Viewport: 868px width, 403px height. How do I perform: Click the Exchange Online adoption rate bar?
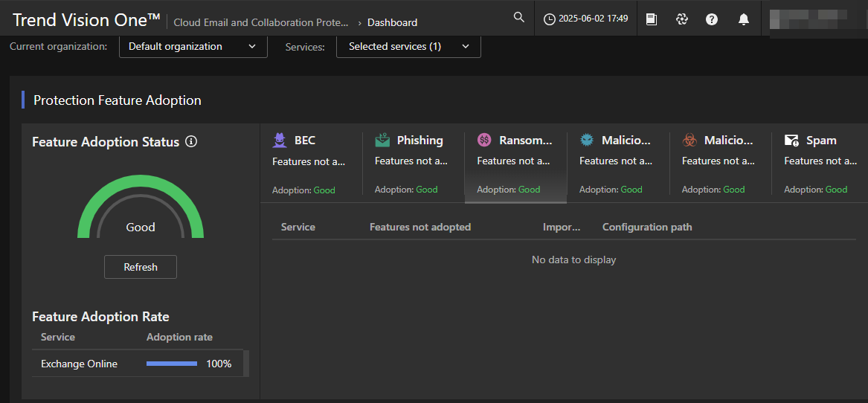click(x=172, y=364)
